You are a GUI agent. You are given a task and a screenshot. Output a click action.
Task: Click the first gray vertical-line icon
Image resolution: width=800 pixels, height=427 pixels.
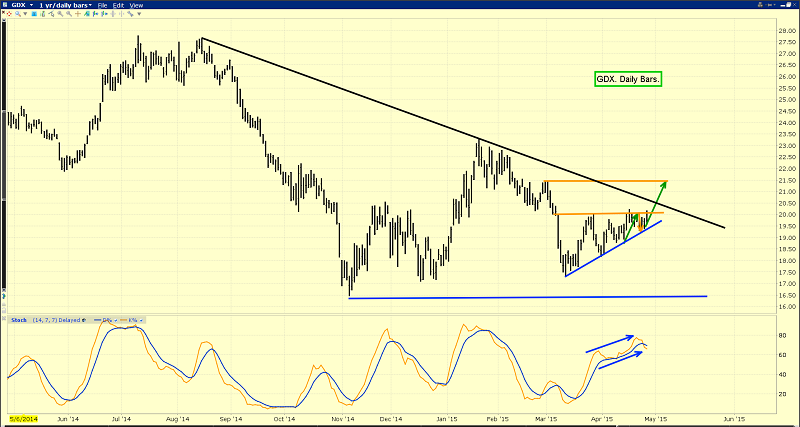click(113, 14)
